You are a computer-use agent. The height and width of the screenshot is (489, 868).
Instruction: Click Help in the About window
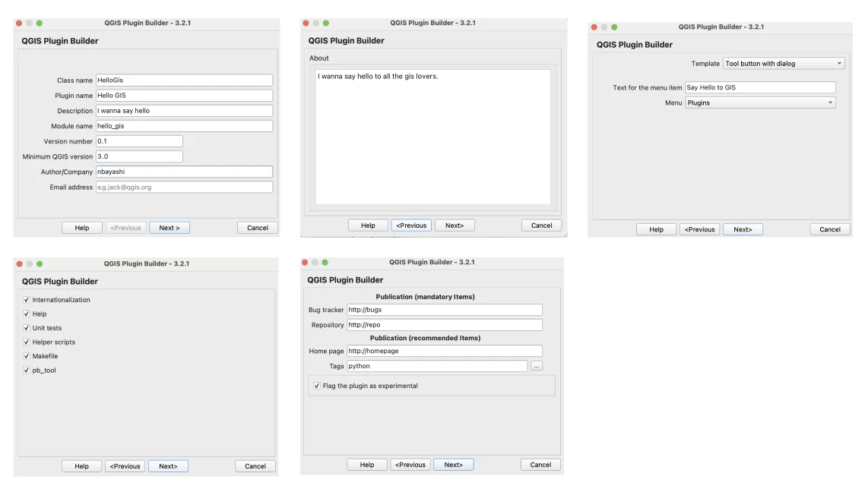(x=368, y=226)
